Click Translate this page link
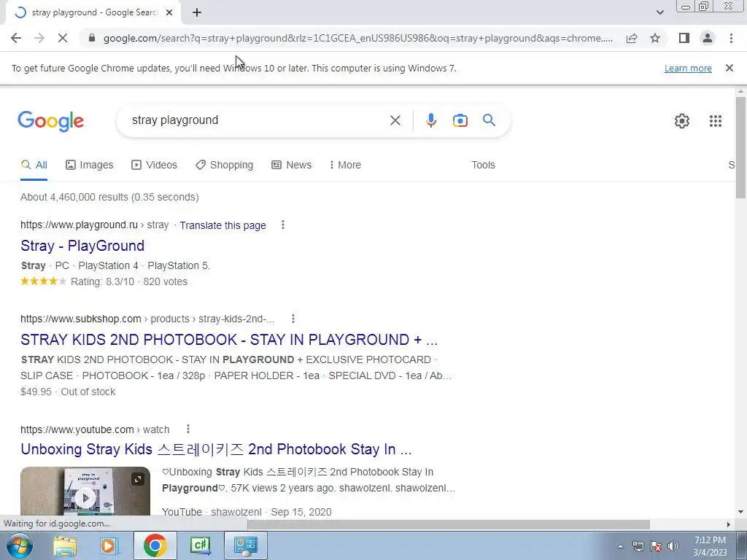The image size is (747, 560). (x=222, y=225)
